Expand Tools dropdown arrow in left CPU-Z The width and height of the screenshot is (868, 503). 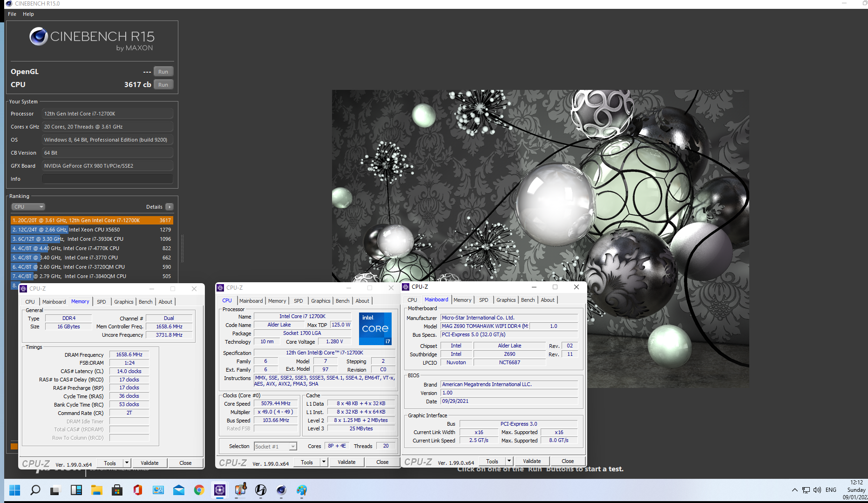coord(127,463)
